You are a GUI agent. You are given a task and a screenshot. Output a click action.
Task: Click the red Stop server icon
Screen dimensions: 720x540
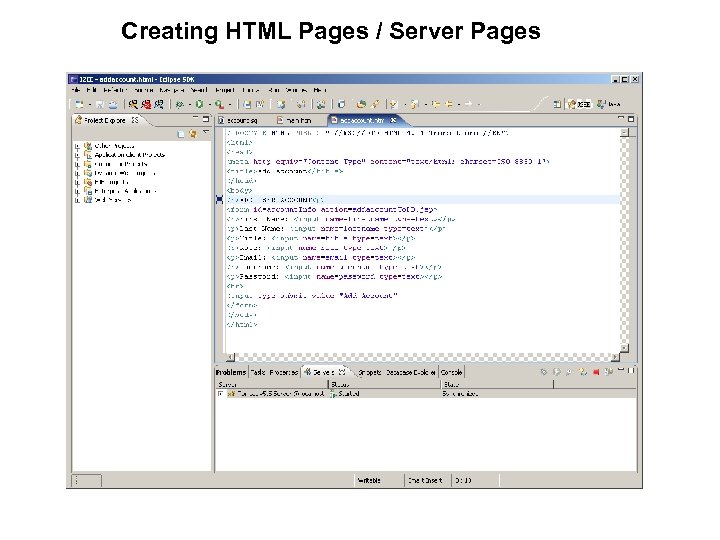coord(597,372)
